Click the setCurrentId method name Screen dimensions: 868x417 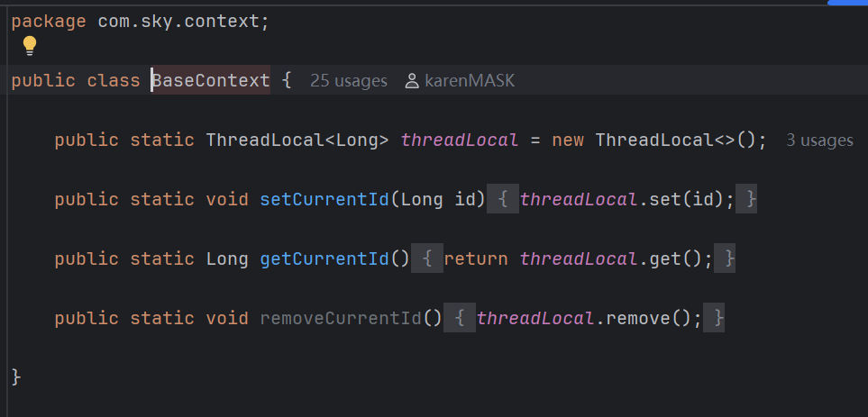click(325, 200)
